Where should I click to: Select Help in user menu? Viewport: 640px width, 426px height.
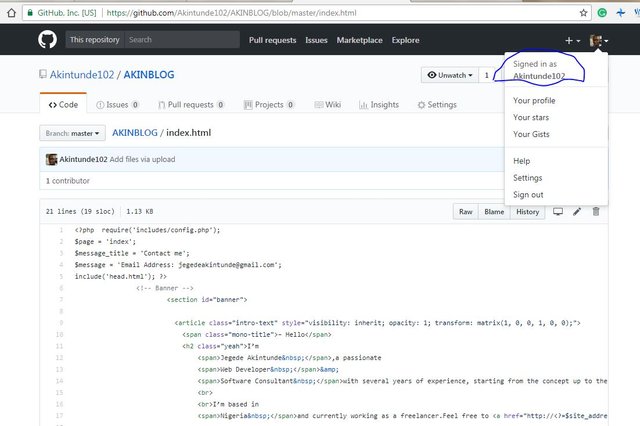coord(521,161)
